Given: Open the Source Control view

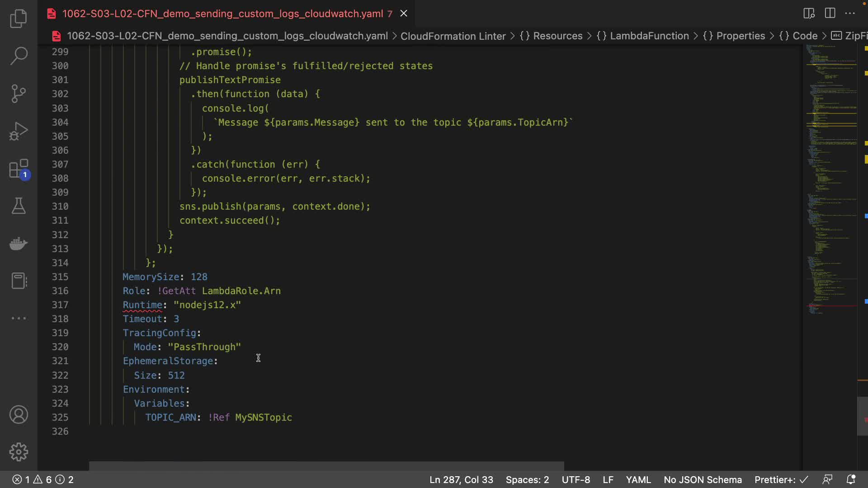Looking at the screenshot, I should click(x=19, y=94).
